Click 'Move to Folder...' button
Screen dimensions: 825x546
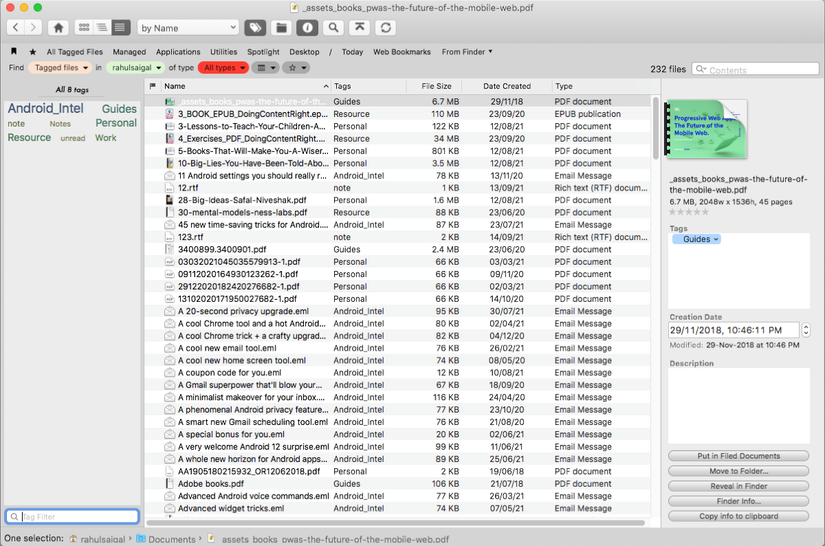pyautogui.click(x=739, y=471)
